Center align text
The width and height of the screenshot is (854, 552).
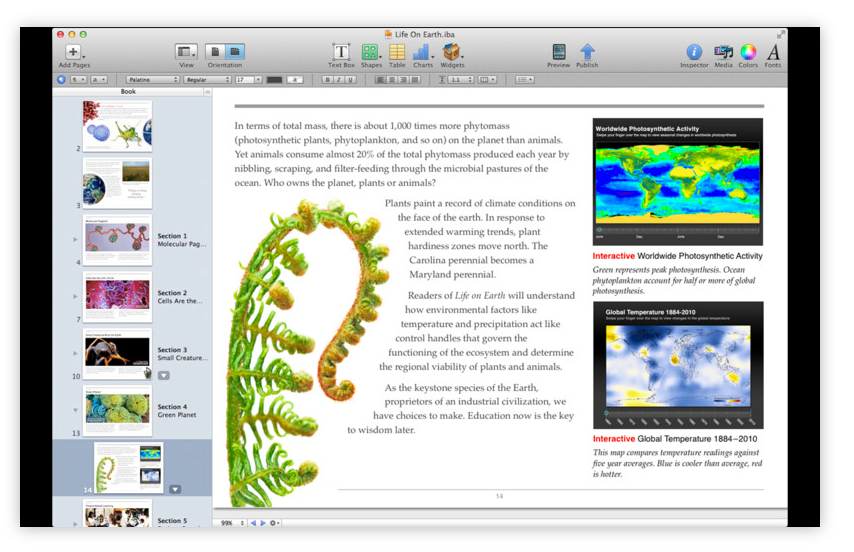tap(392, 79)
